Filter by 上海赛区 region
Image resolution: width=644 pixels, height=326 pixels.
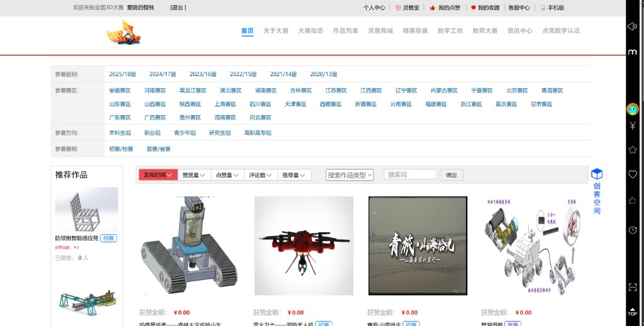point(225,104)
